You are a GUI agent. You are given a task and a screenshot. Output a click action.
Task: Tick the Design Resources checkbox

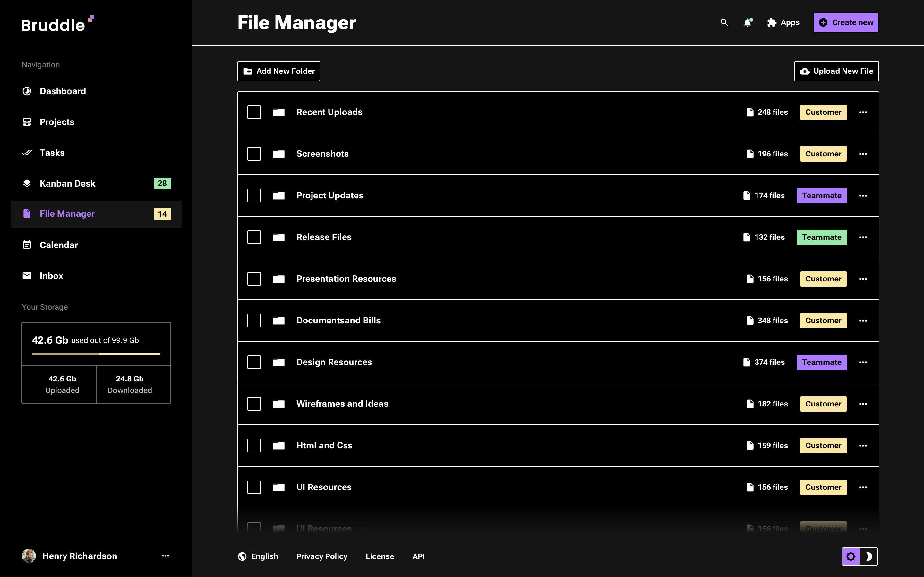pyautogui.click(x=254, y=362)
